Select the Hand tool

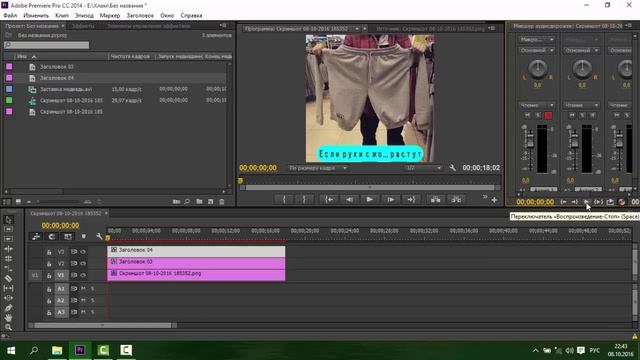8,318
